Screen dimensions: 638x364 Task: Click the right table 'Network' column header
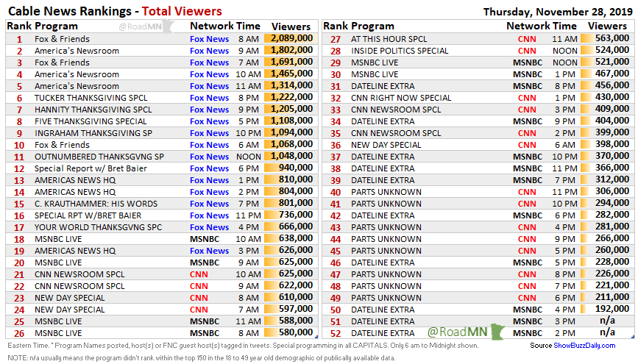coord(528,26)
